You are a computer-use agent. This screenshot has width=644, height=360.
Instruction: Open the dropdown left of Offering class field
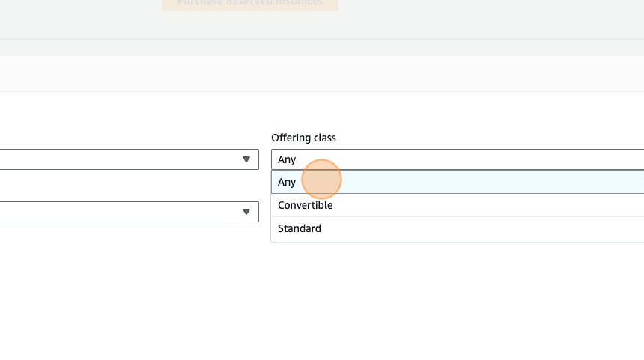(x=127, y=159)
